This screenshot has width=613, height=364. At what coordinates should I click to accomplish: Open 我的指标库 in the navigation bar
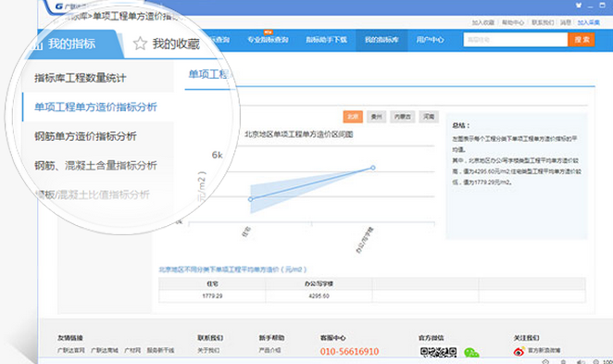click(x=382, y=40)
